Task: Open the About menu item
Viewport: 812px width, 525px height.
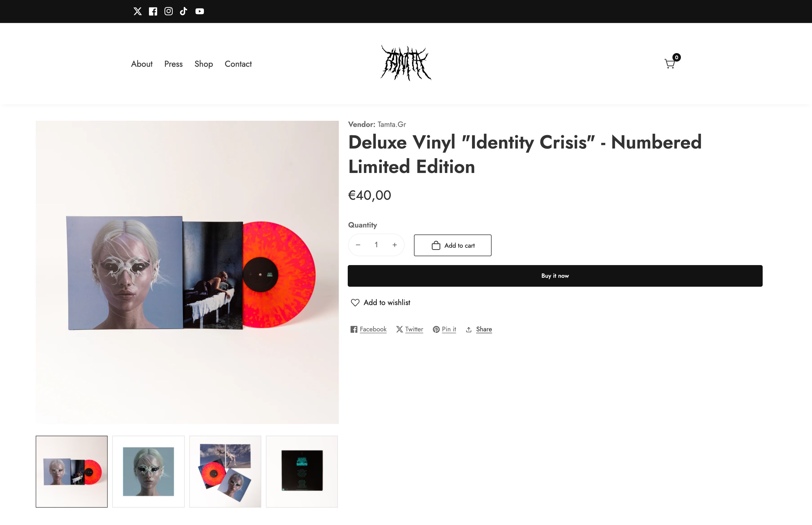Action: coord(142,64)
